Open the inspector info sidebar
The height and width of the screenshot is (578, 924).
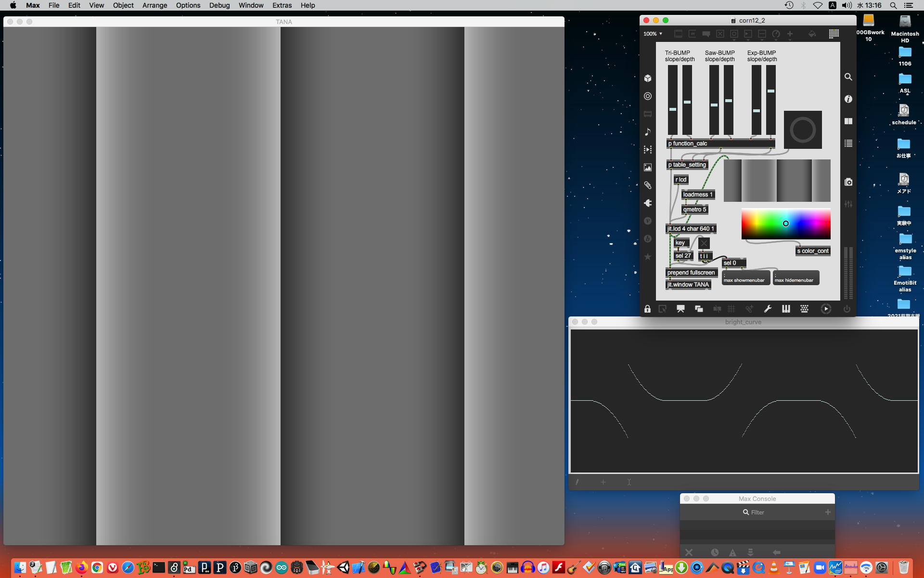(x=848, y=99)
